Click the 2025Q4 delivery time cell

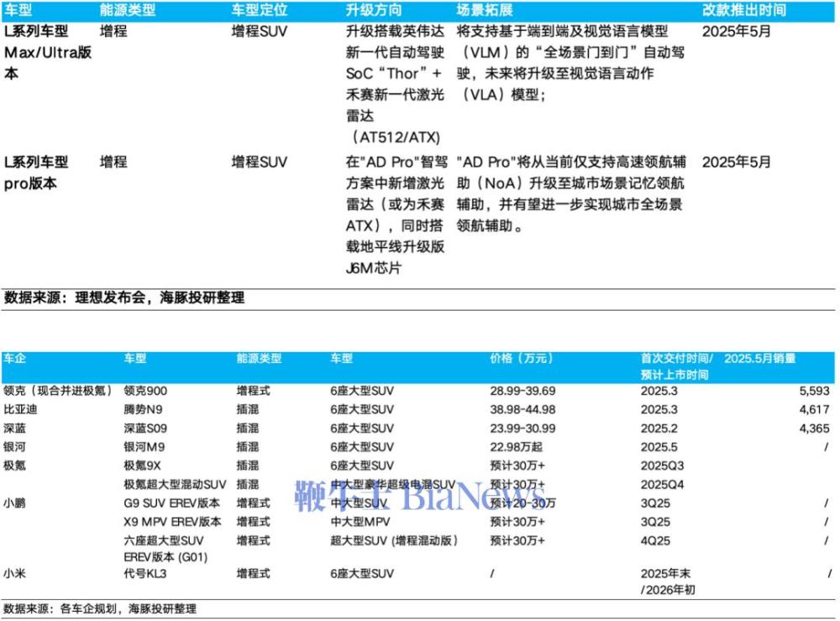(x=662, y=484)
